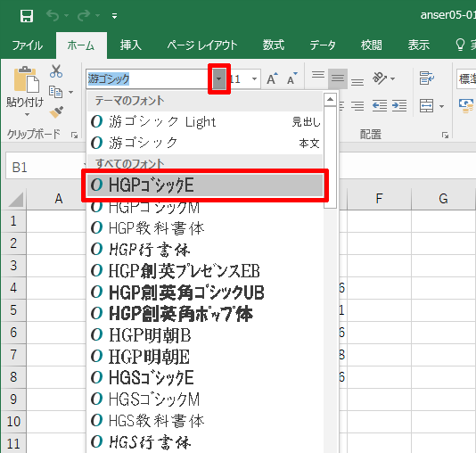Open the font size dropdown arrow
Screen dimensions: 476x453
click(254, 79)
